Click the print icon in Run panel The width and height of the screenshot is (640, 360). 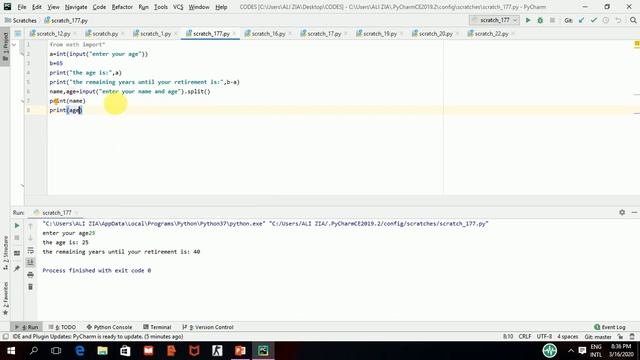31,275
